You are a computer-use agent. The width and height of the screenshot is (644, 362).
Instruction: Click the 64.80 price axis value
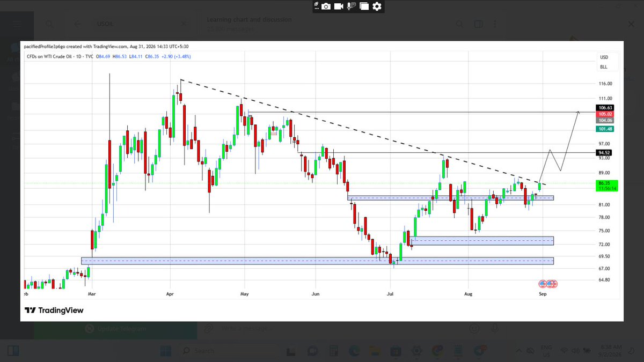[605, 280]
